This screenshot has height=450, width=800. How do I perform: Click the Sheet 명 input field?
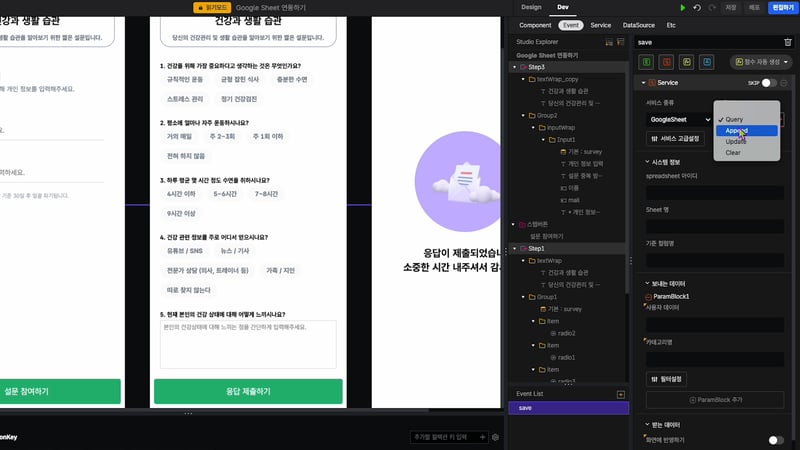click(715, 226)
